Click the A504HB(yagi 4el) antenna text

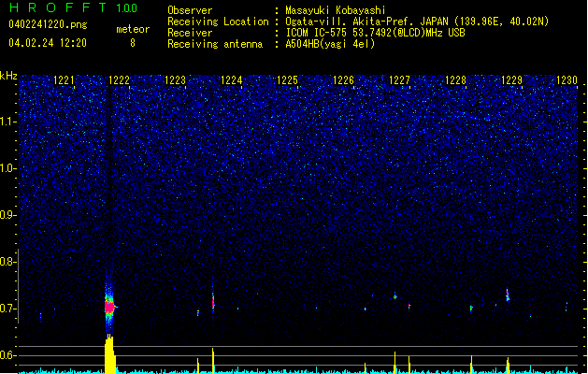click(330, 44)
